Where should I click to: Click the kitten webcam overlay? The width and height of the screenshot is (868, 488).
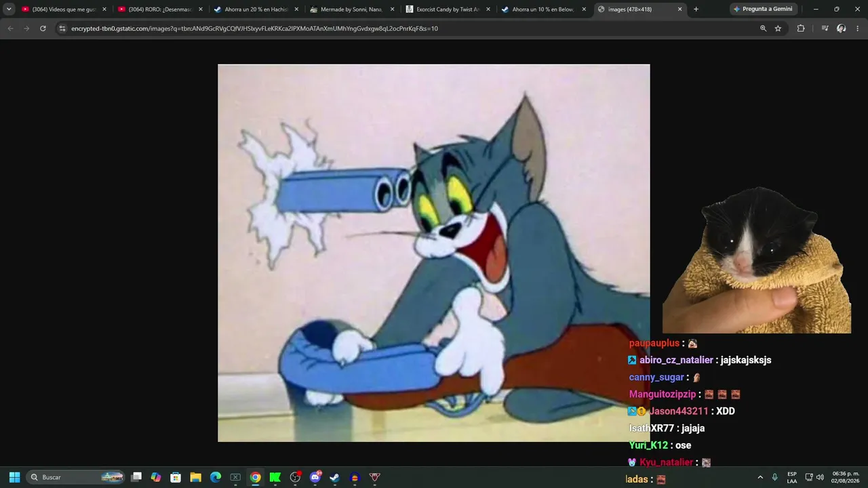coord(757,261)
